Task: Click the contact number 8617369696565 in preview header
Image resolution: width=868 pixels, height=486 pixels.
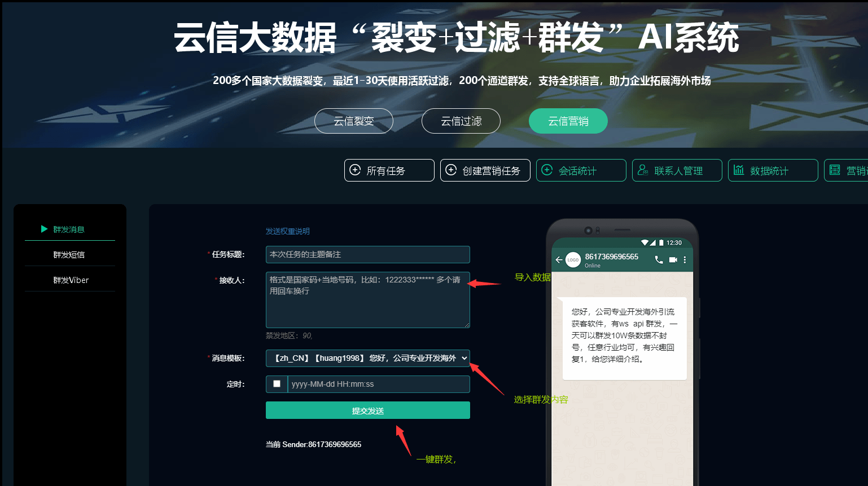Action: coord(612,257)
